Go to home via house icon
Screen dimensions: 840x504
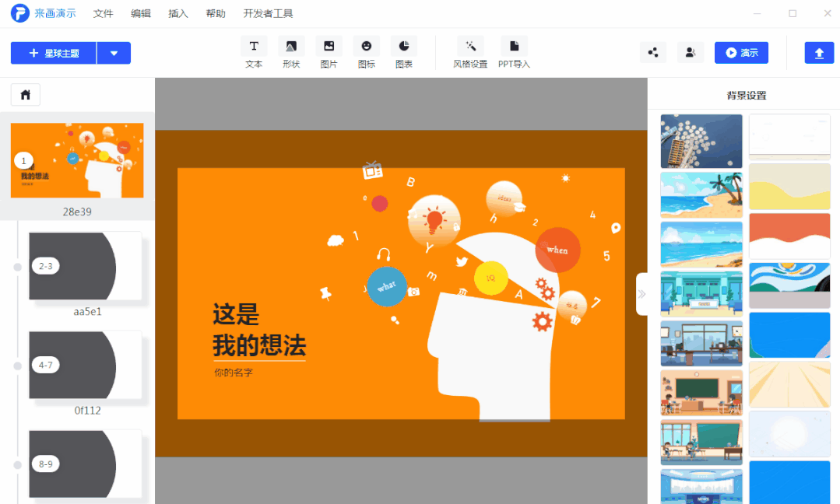pyautogui.click(x=26, y=95)
